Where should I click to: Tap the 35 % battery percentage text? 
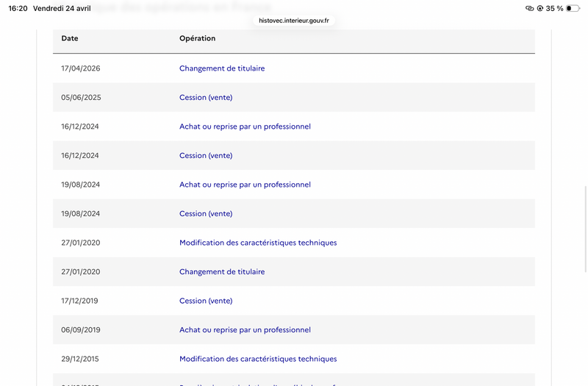point(554,8)
